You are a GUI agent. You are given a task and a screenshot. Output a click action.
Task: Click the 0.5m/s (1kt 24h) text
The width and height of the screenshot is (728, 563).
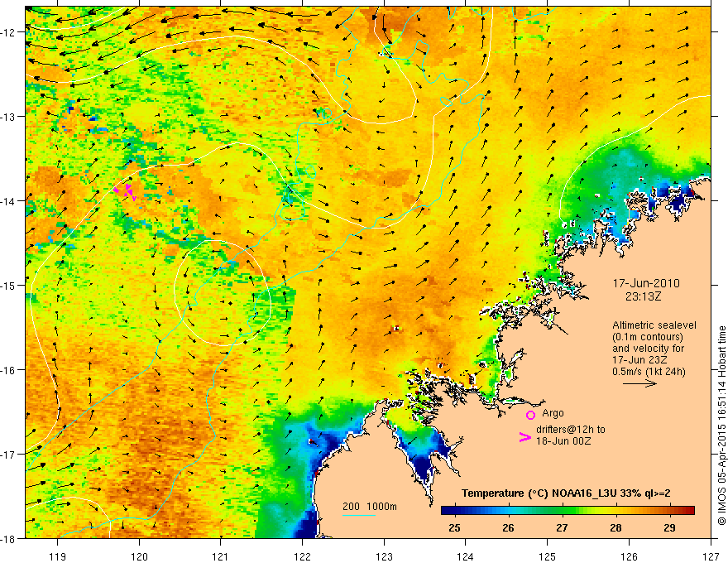[x=649, y=372]
